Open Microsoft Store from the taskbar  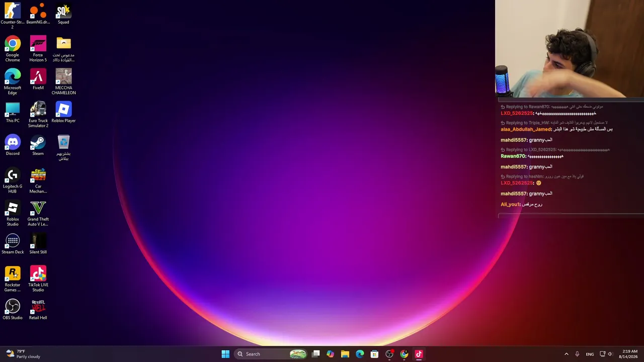[x=374, y=354]
